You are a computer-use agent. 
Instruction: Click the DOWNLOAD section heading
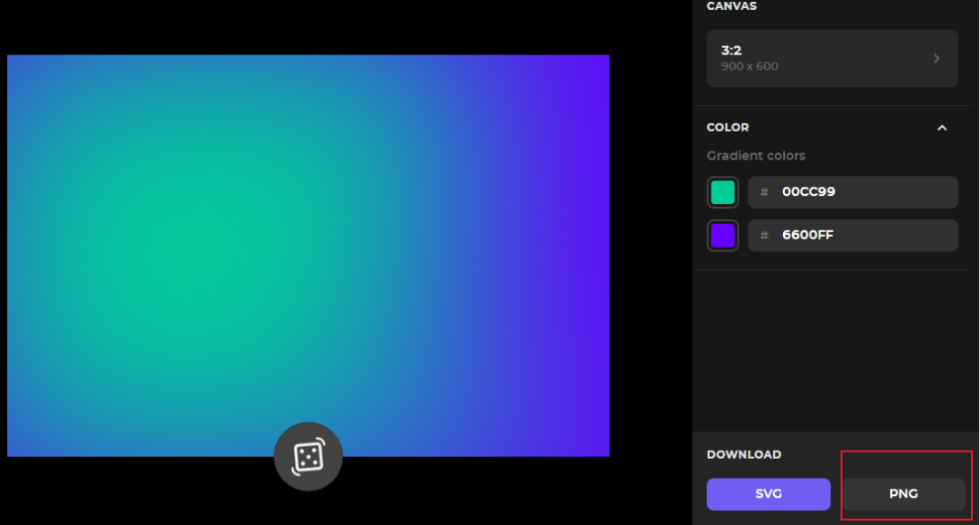click(743, 454)
